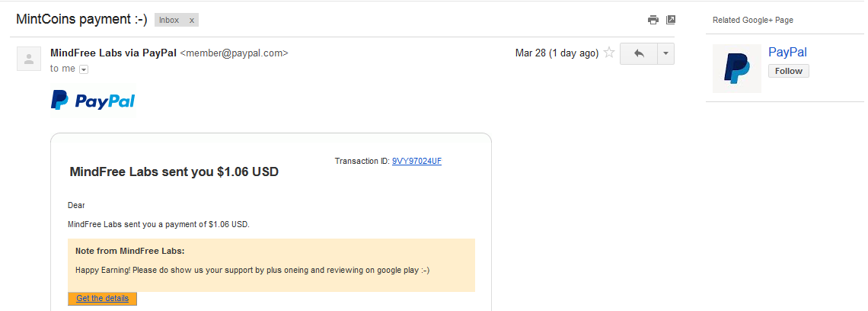Open the PayPal Google+ page thumbnail

pyautogui.click(x=736, y=69)
